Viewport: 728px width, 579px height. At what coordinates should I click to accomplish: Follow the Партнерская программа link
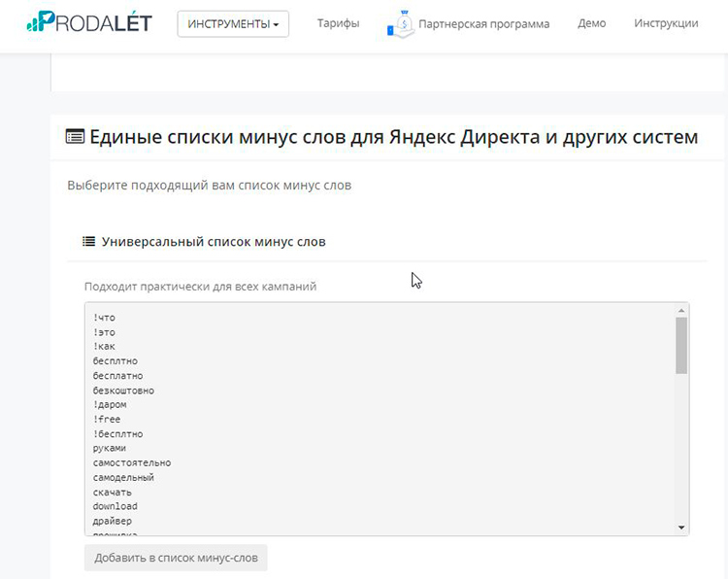[483, 23]
